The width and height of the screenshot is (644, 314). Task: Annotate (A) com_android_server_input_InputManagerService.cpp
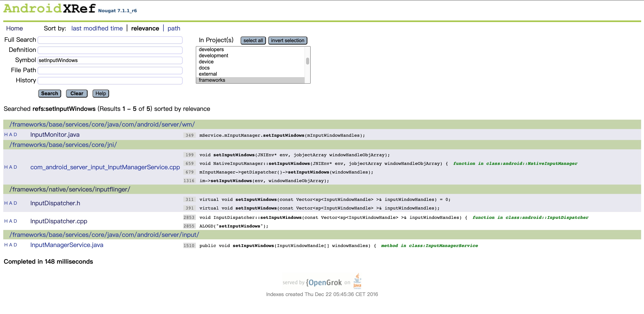tap(11, 167)
